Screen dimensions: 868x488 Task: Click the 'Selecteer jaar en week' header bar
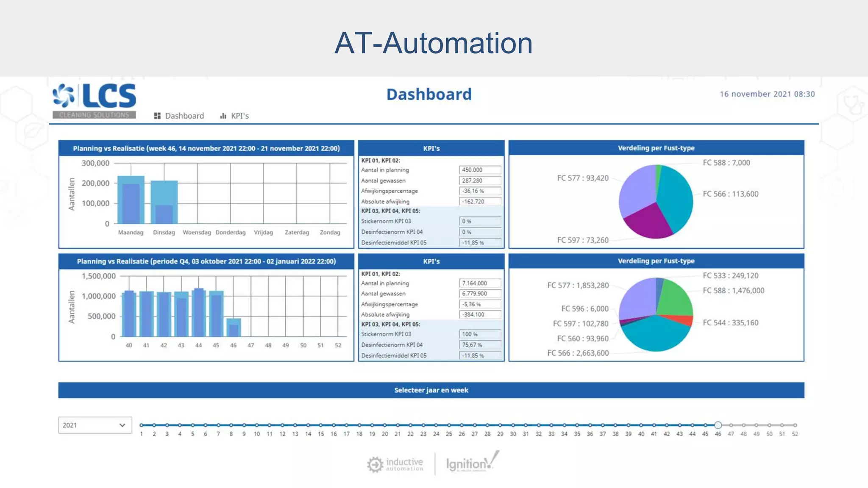431,390
